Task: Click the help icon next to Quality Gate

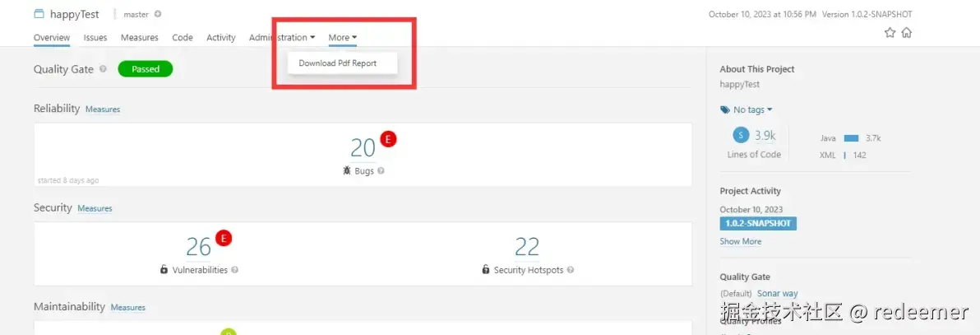Action: tap(103, 69)
